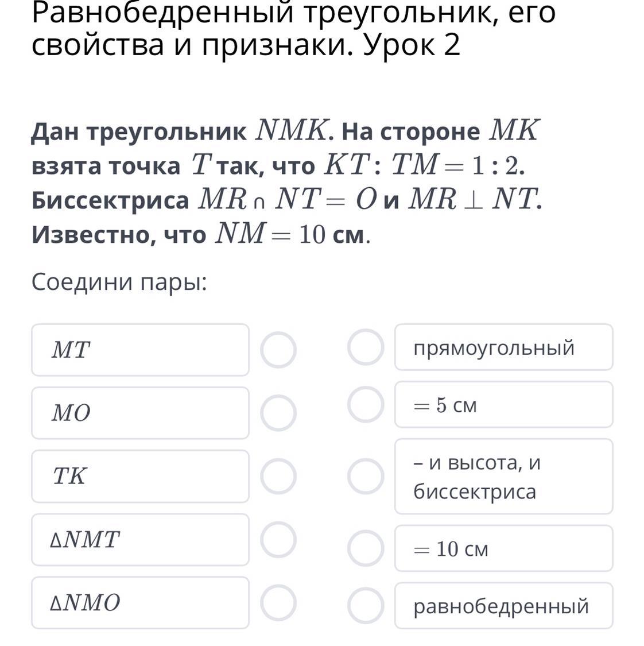Click the ΔNMO answer card

(140, 603)
